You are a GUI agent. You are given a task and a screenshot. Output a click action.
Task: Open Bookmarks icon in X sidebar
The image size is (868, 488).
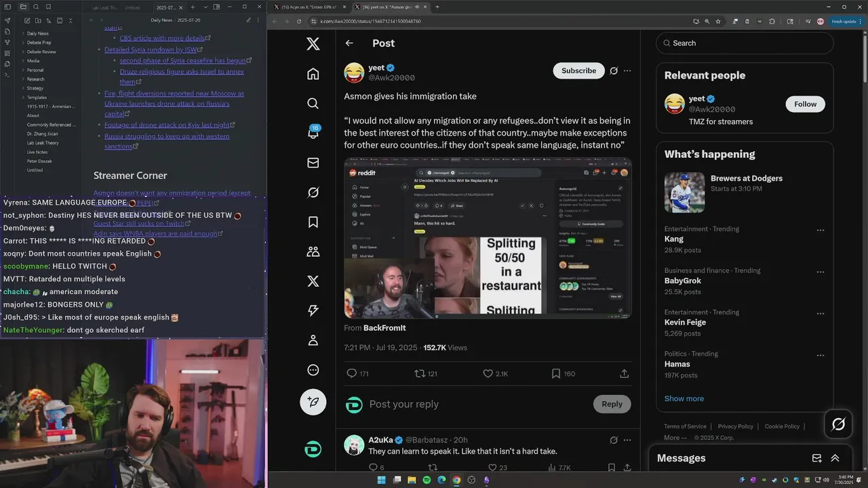click(x=313, y=222)
